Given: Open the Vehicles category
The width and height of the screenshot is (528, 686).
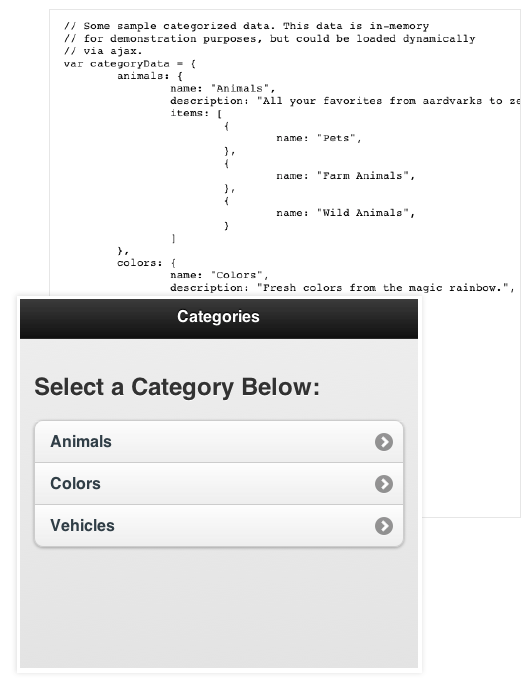Looking at the screenshot, I should (219, 526).
